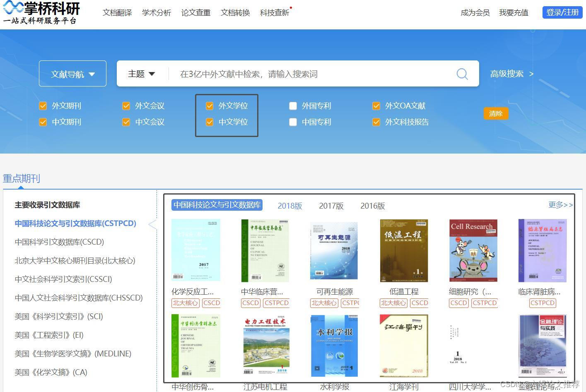This screenshot has width=586, height=392.
Task: Select 中文社会科学引文索引(CSSCI) in sidebar
Action: [x=63, y=279]
